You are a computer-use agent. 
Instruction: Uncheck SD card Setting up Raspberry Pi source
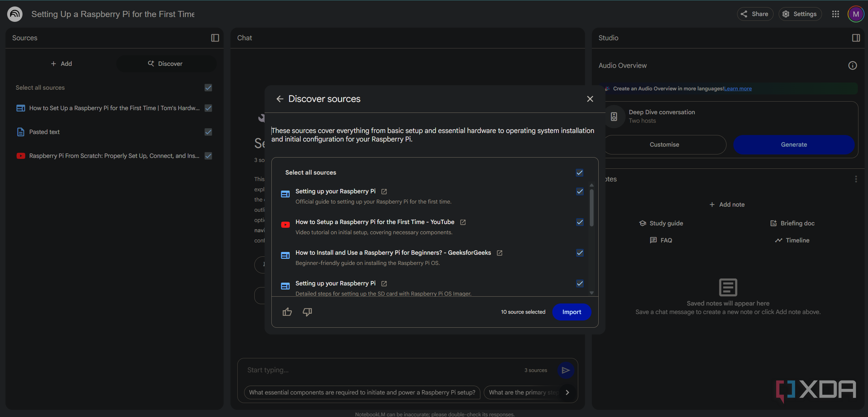[580, 284]
